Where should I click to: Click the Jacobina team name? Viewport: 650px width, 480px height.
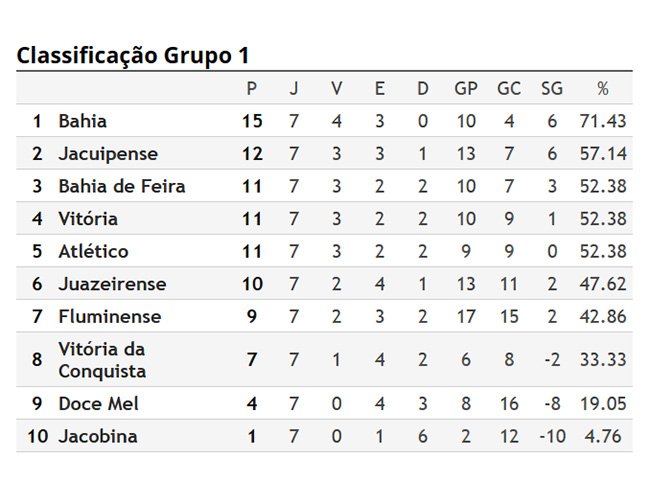tap(98, 436)
